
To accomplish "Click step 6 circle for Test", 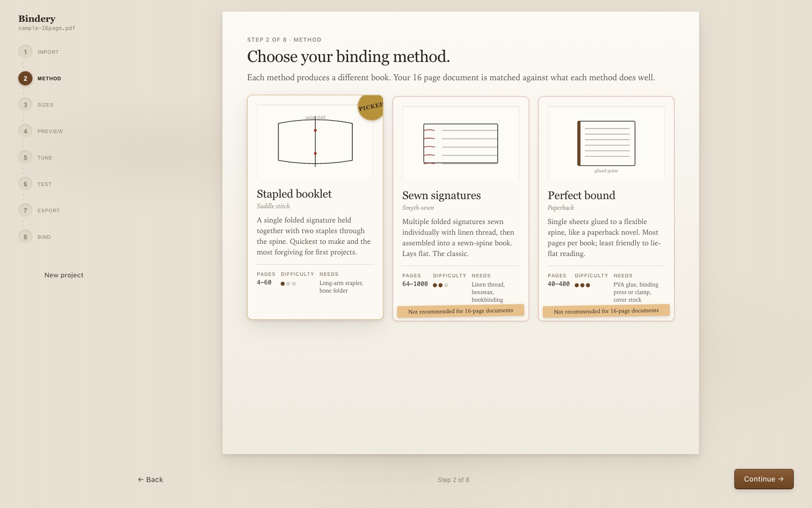I will tap(25, 184).
